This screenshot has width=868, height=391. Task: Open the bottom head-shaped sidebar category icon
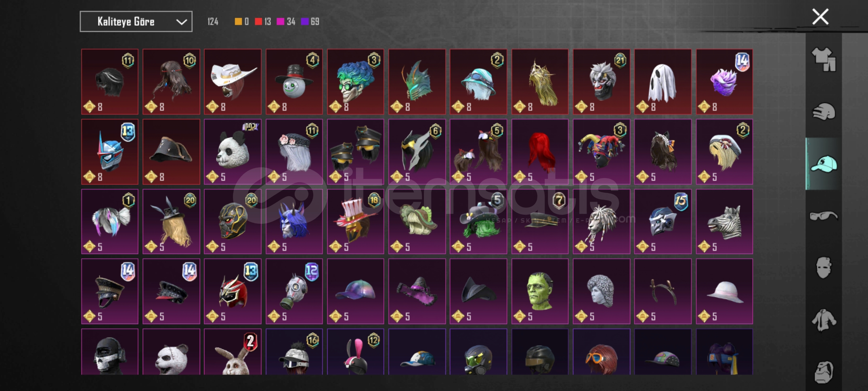[x=824, y=372]
